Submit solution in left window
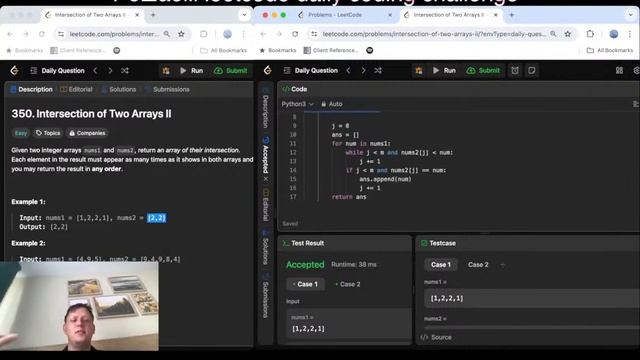 (231, 71)
